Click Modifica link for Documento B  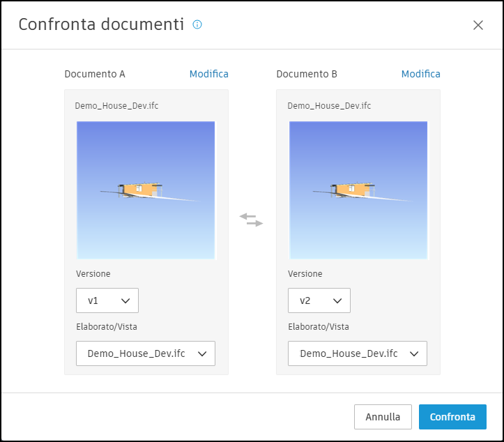click(x=421, y=74)
